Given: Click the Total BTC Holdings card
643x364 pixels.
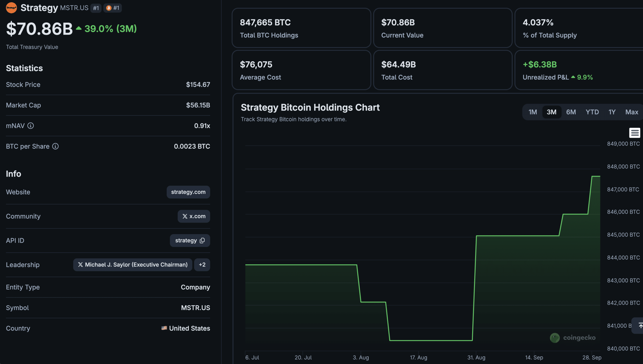Looking at the screenshot, I should [301, 28].
